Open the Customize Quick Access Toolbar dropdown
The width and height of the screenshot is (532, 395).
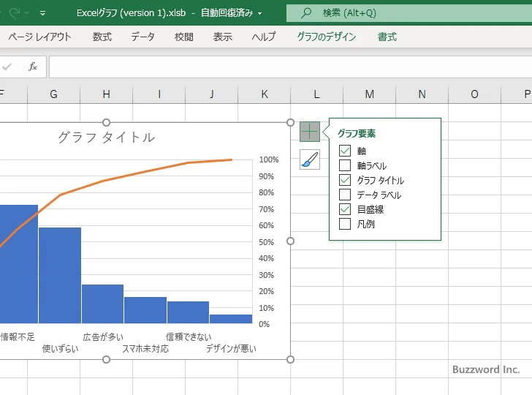(x=42, y=13)
